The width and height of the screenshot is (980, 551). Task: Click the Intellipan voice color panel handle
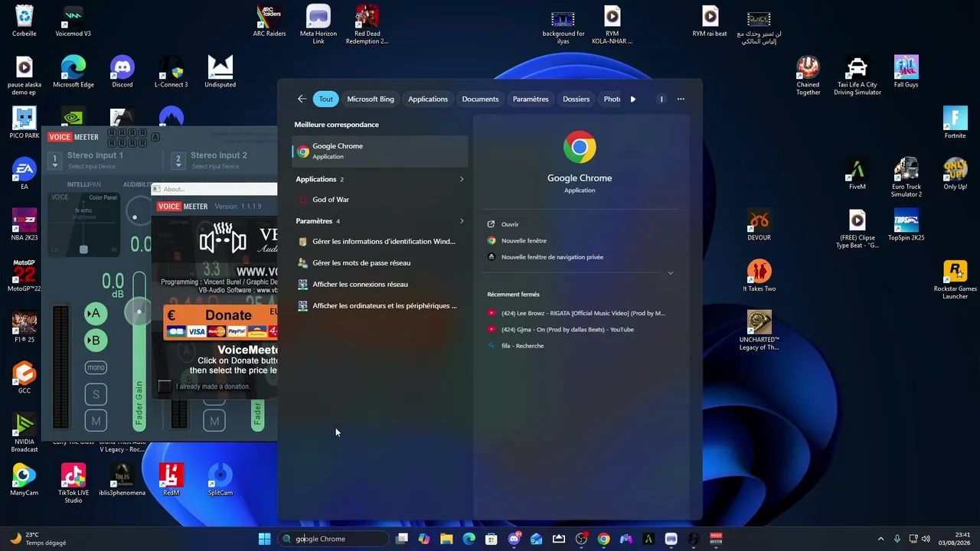pos(83,249)
